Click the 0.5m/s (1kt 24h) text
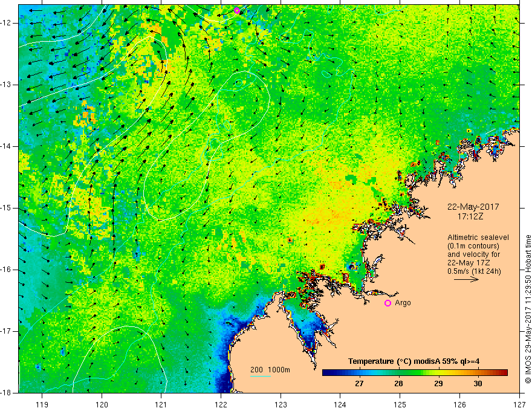Image resolution: width=532 pixels, height=411 pixels. click(475, 271)
